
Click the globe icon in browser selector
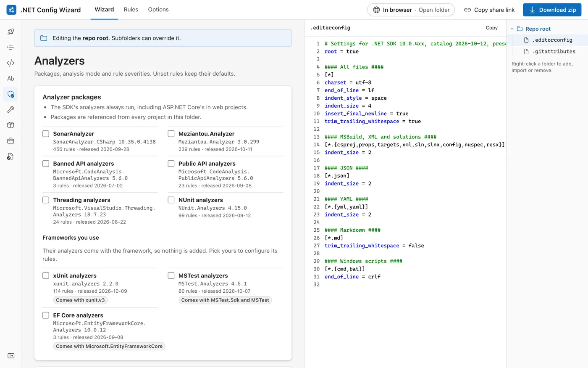coord(377,10)
